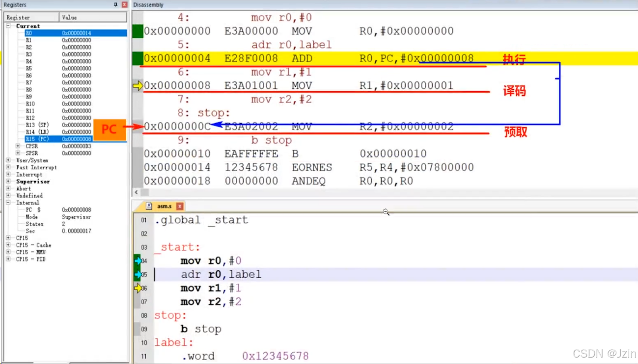638x364 pixels.
Task: Click the Disassembly horizontal scroll left arrow
Action: tap(137, 192)
